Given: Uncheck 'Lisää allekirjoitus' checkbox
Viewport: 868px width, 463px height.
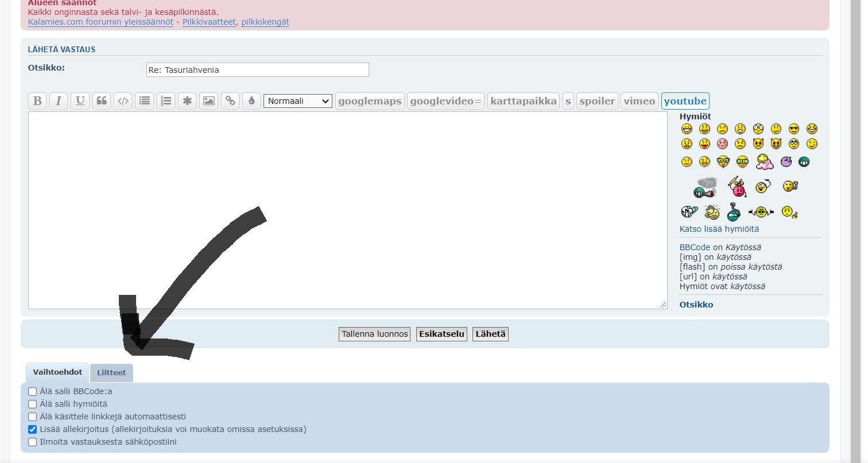Looking at the screenshot, I should [x=33, y=430].
